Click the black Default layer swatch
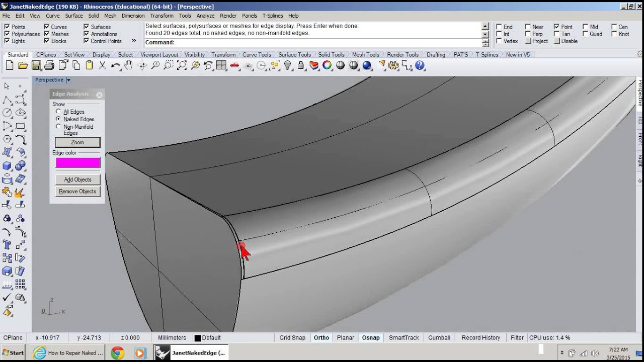The width and height of the screenshot is (644, 362). coord(198,338)
